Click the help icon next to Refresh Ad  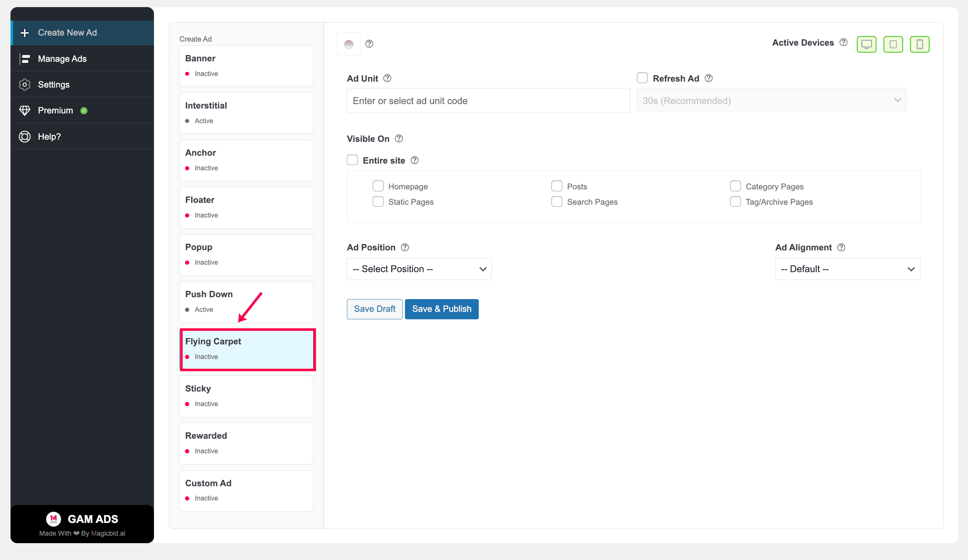coord(709,78)
